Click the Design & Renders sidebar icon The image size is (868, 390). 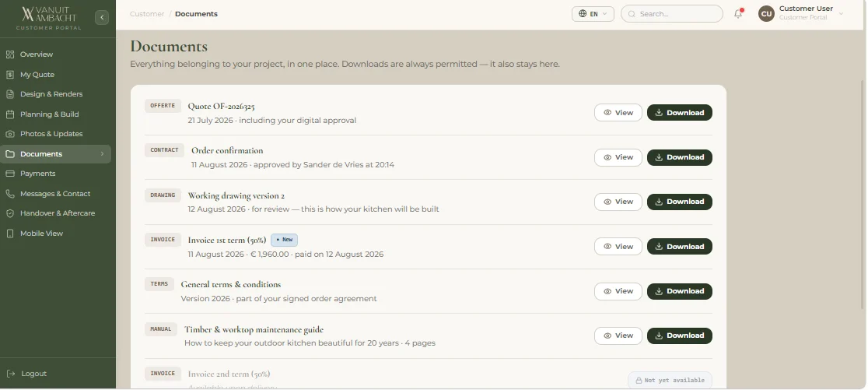click(10, 94)
